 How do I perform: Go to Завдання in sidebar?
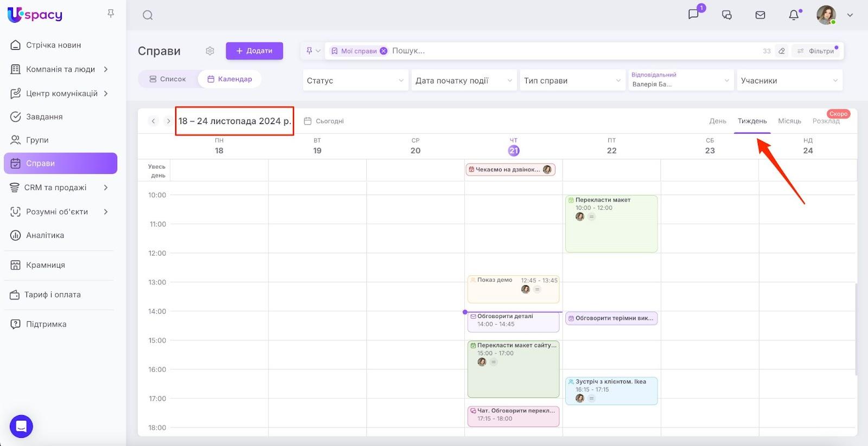44,117
